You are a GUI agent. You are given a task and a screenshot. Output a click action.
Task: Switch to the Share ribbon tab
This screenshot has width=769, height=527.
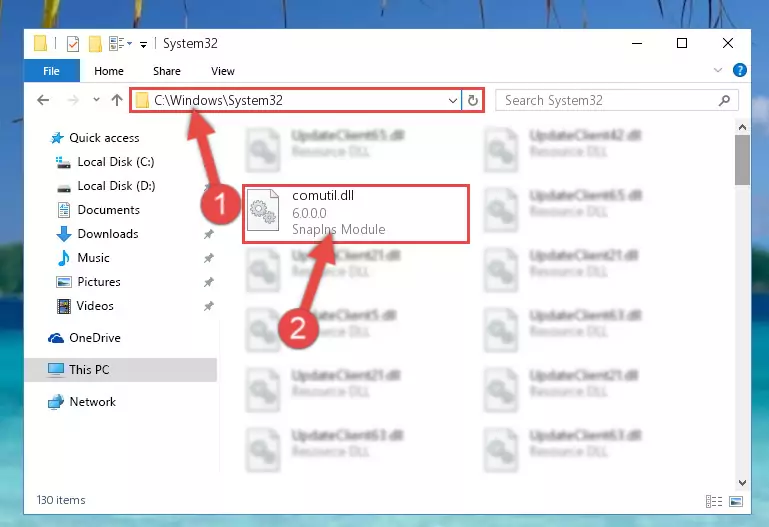167,71
